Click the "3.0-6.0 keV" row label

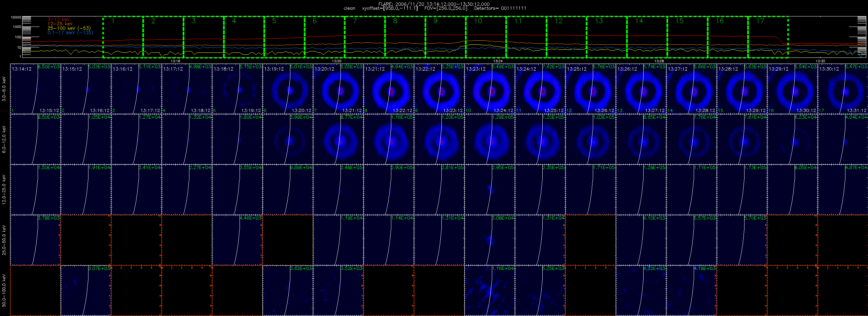4,89
